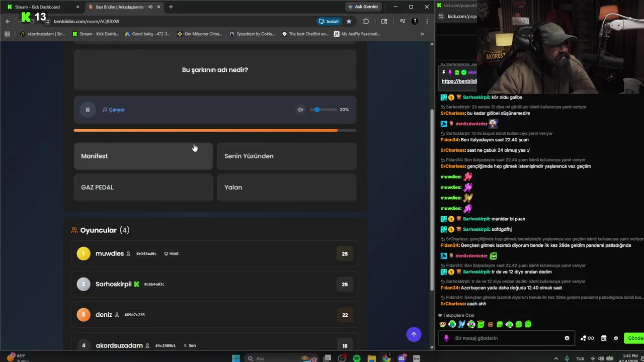Open Chrome from the taskbar
Image resolution: width=644 pixels, height=362 pixels.
click(x=386, y=358)
